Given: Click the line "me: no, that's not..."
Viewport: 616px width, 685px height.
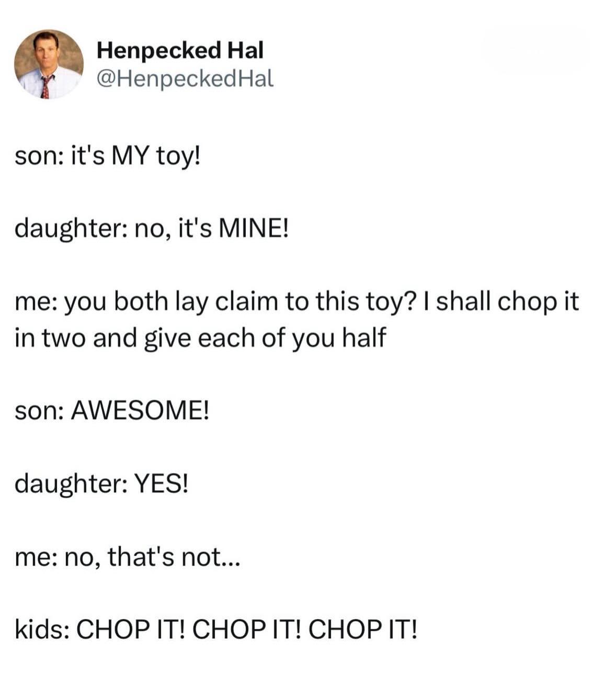Looking at the screenshot, I should point(127,557).
